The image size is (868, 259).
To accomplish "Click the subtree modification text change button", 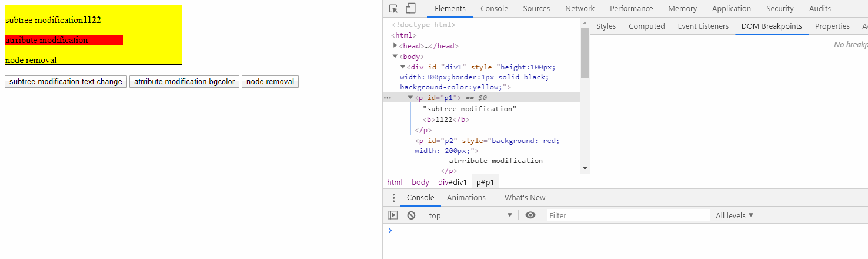I will click(66, 82).
